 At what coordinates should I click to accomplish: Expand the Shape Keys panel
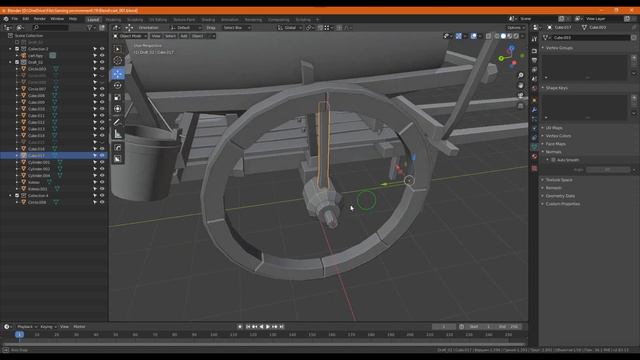pyautogui.click(x=557, y=88)
